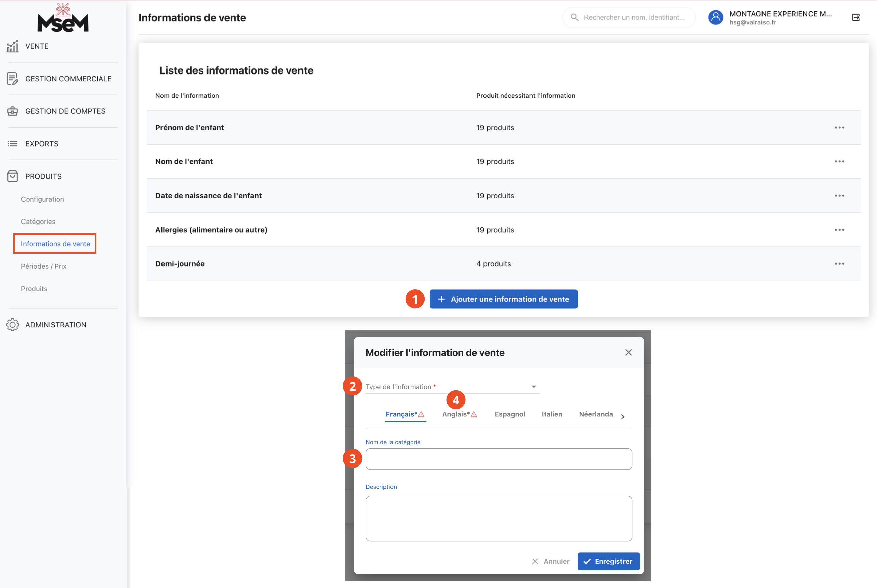
Task: Open three-dots menu for Prénom de l'enfant
Action: pos(839,128)
